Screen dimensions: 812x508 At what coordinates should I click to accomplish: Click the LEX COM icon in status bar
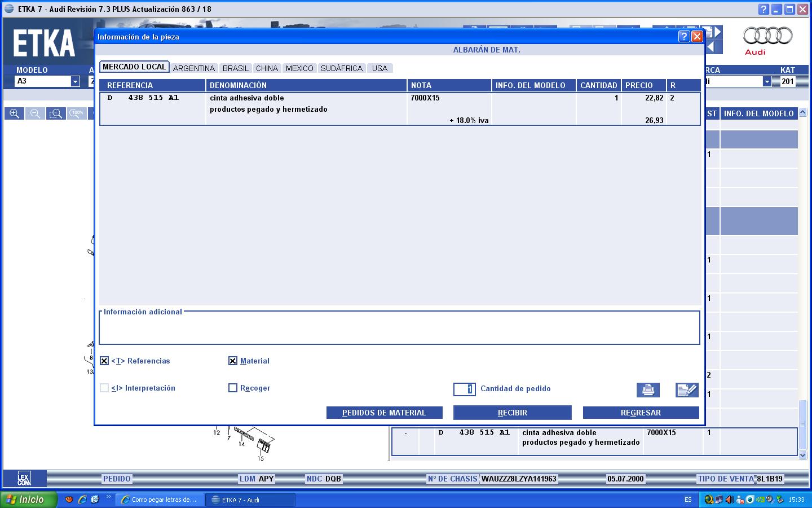[x=24, y=479]
